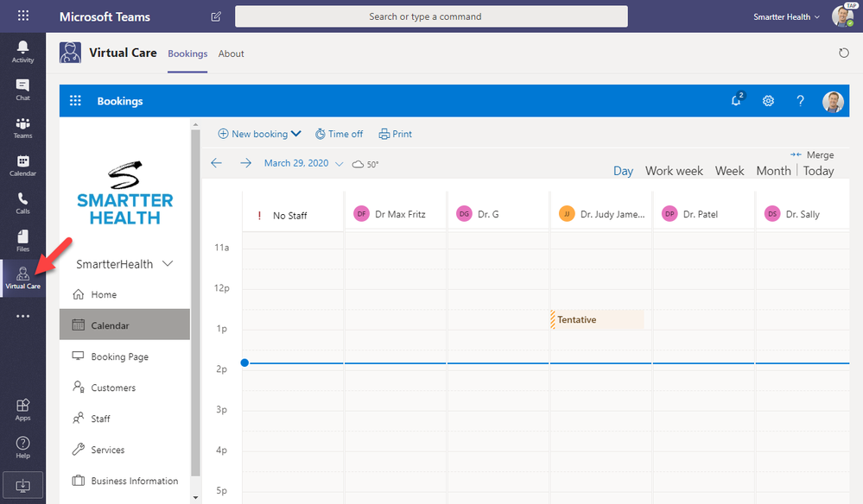Screen dimensions: 863x504
Task: Select Dr Max Fritz column header
Action: [396, 214]
